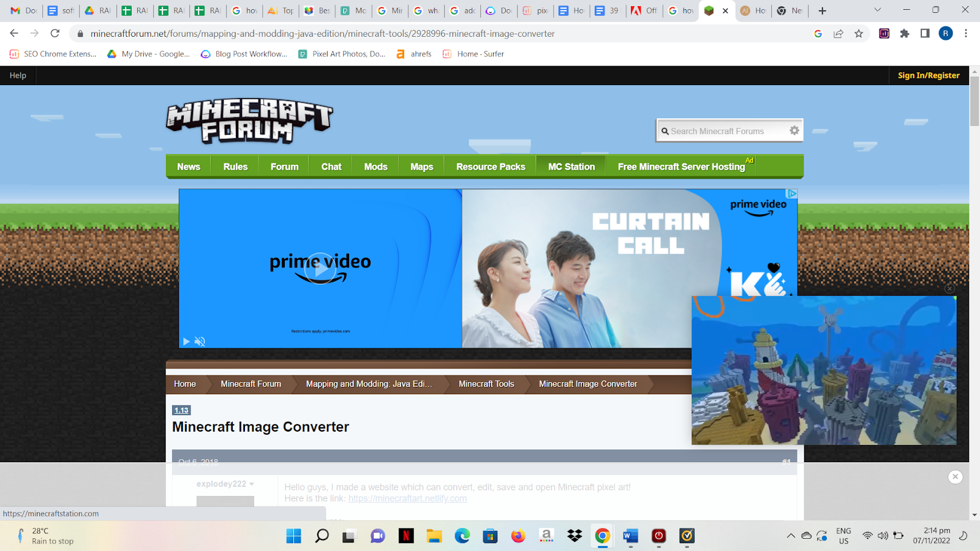Open the Chrome profile R avatar
The width and height of the screenshot is (980, 551).
pos(946,34)
